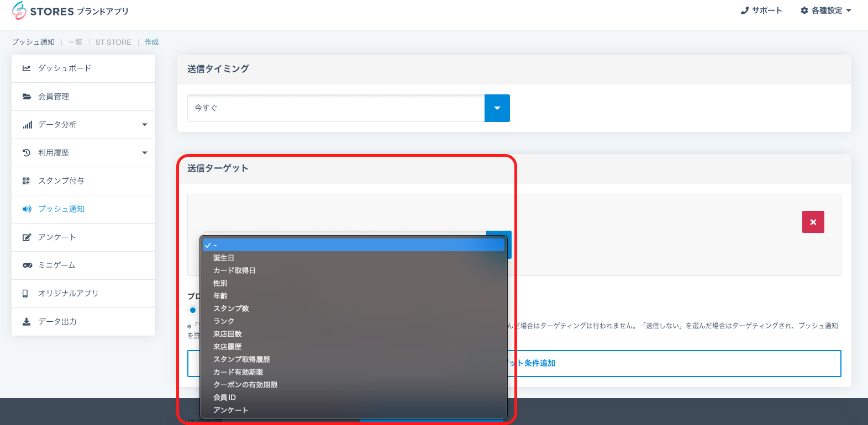
Task: Choose 誕生日 from the target list
Action: click(x=354, y=258)
